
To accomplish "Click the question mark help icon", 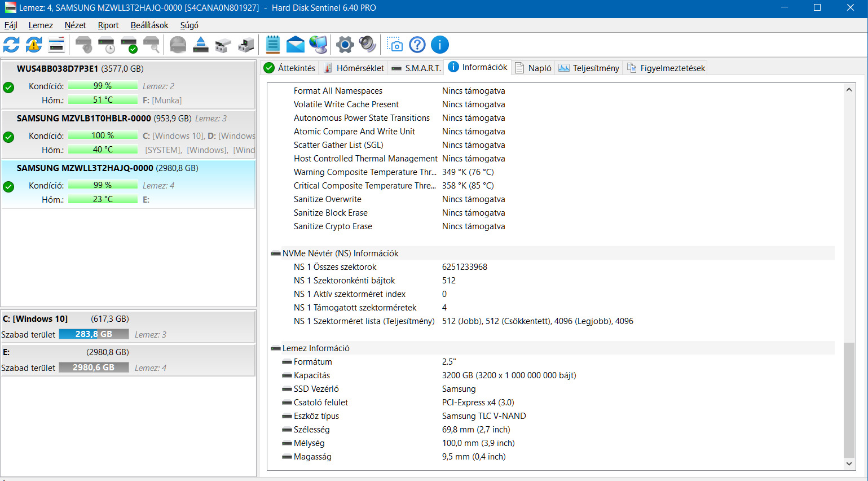I will pyautogui.click(x=417, y=45).
